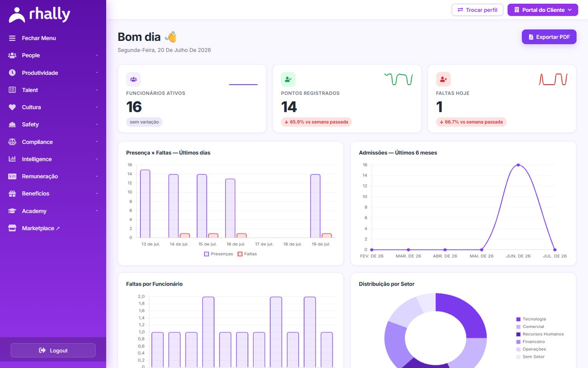This screenshot has width=588, height=368.
Task: Click the 'sem variação' badge
Action: pos(144,122)
